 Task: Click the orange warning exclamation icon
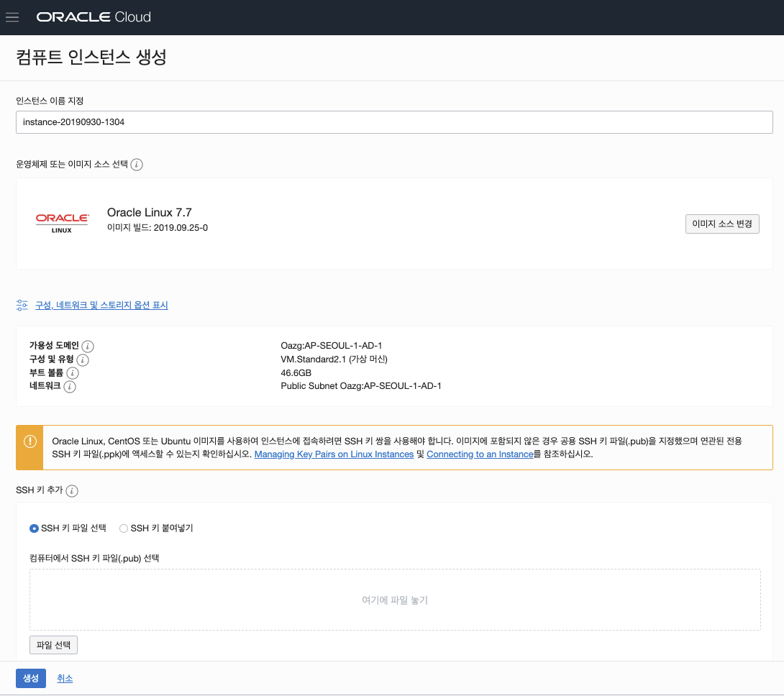[30, 441]
